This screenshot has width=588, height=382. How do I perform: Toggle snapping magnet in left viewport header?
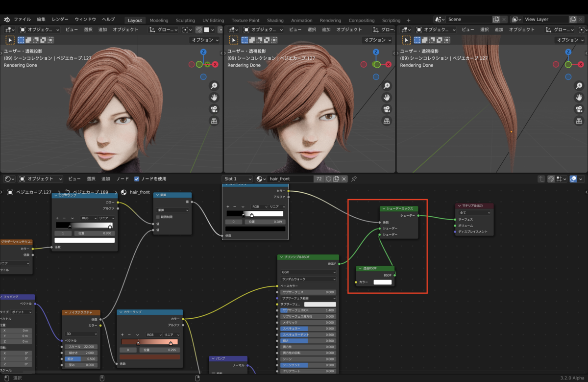point(199,29)
